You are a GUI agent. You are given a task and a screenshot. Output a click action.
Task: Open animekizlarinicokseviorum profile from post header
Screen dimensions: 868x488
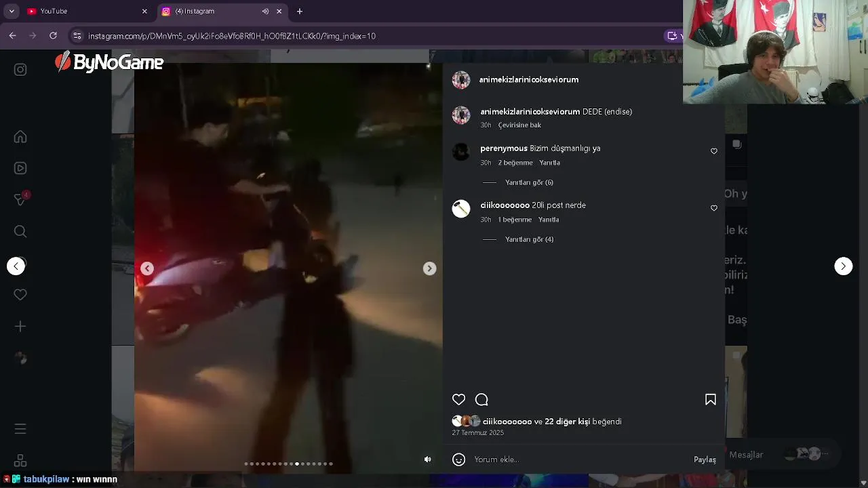pos(529,79)
